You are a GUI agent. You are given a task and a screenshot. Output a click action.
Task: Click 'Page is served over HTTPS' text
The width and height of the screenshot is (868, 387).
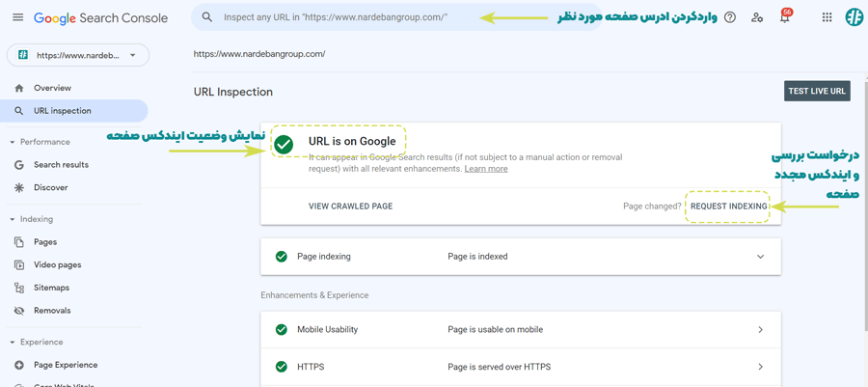point(500,367)
